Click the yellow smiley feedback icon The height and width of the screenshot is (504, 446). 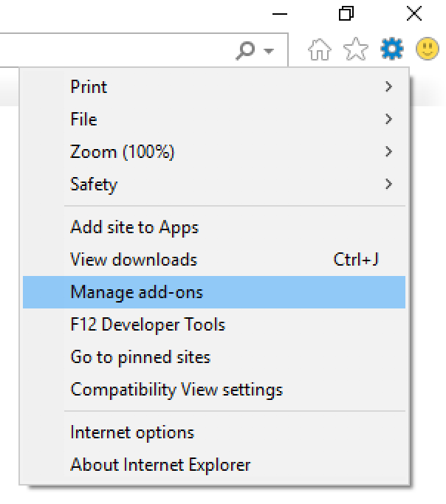(x=427, y=49)
